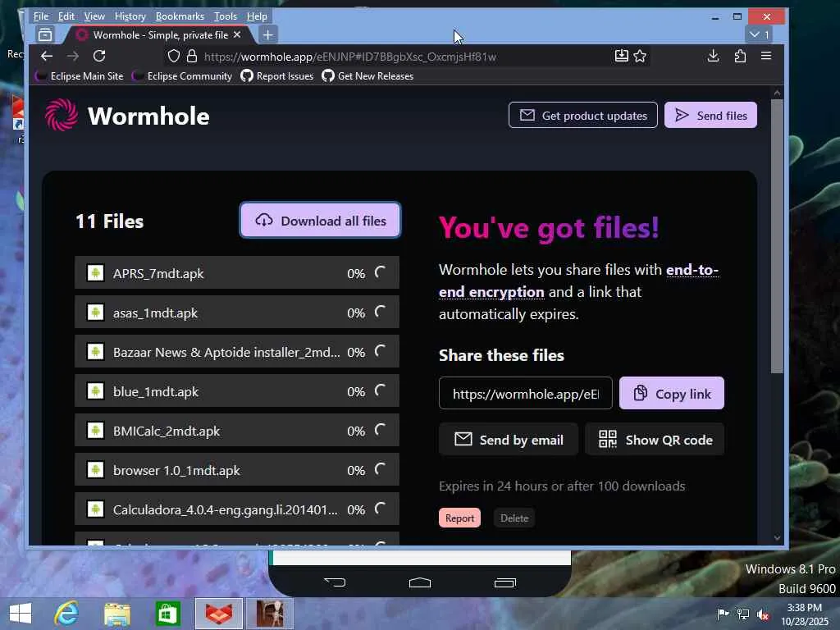
Task: Open the Help menu
Action: click(257, 16)
